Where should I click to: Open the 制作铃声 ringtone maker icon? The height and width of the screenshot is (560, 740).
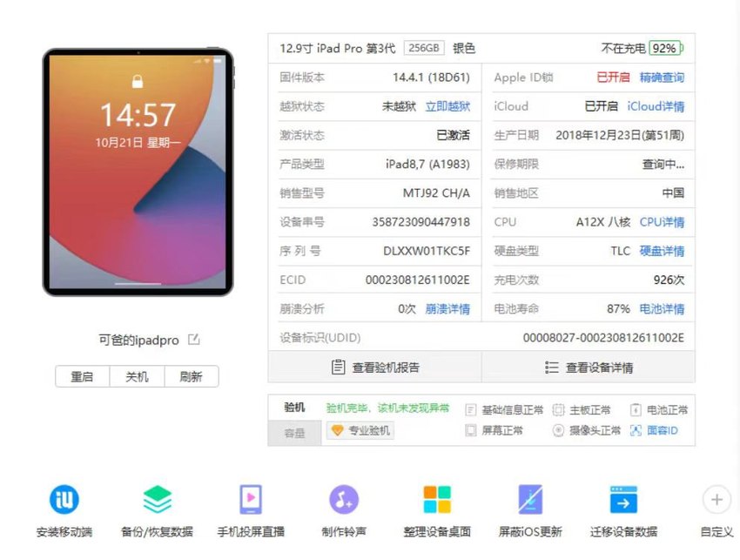(344, 500)
